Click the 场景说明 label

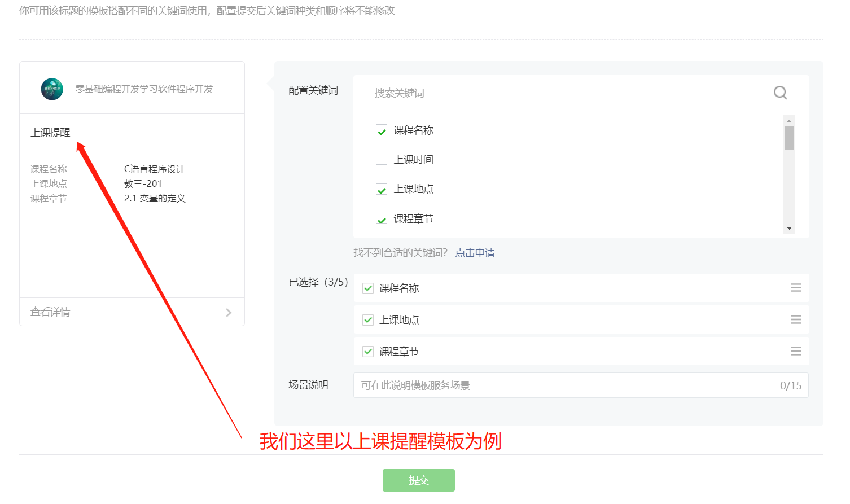pos(308,385)
